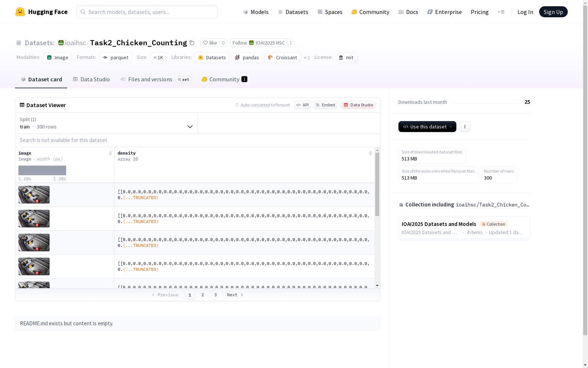Open Data Studio red button in viewer
588x368 pixels.
358,105
